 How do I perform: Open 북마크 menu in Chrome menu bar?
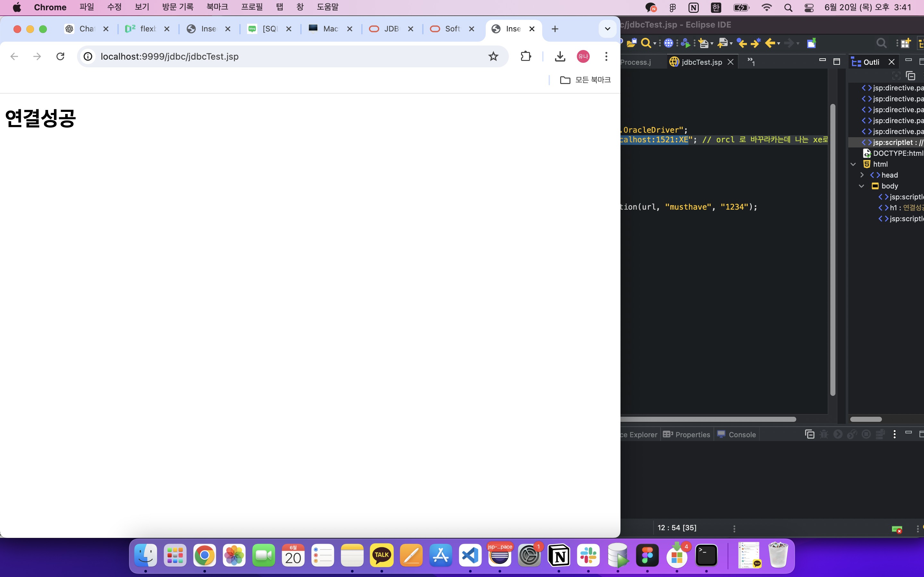point(217,7)
